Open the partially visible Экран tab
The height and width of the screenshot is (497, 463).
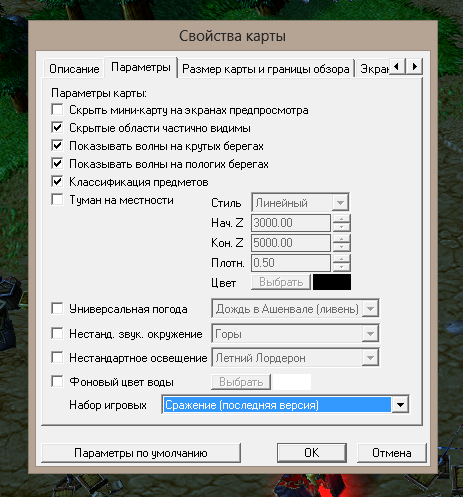point(374,69)
